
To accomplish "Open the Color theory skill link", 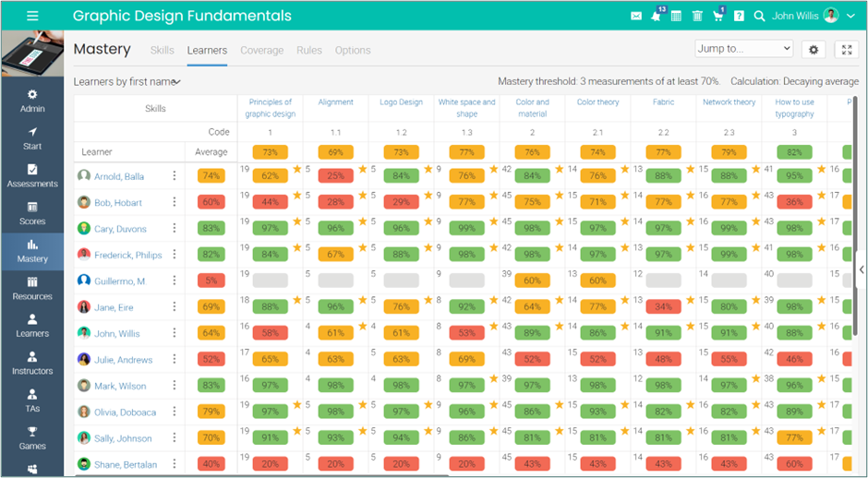I will tap(597, 102).
